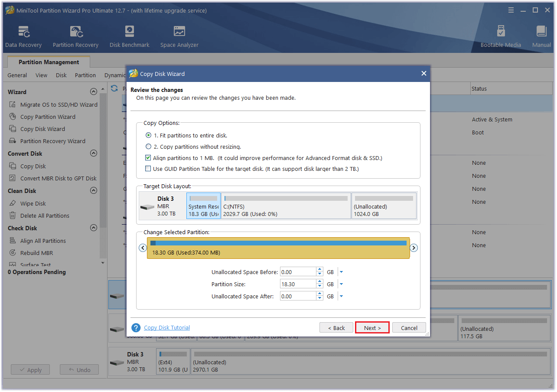Click Align All Partitions icon
Image resolution: width=557 pixels, height=392 pixels.
tap(13, 241)
